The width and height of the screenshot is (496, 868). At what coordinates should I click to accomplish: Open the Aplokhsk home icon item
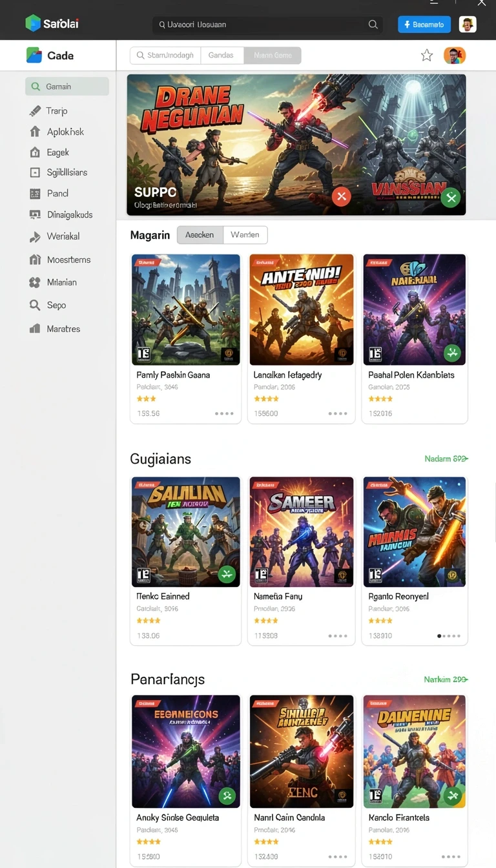pyautogui.click(x=35, y=132)
